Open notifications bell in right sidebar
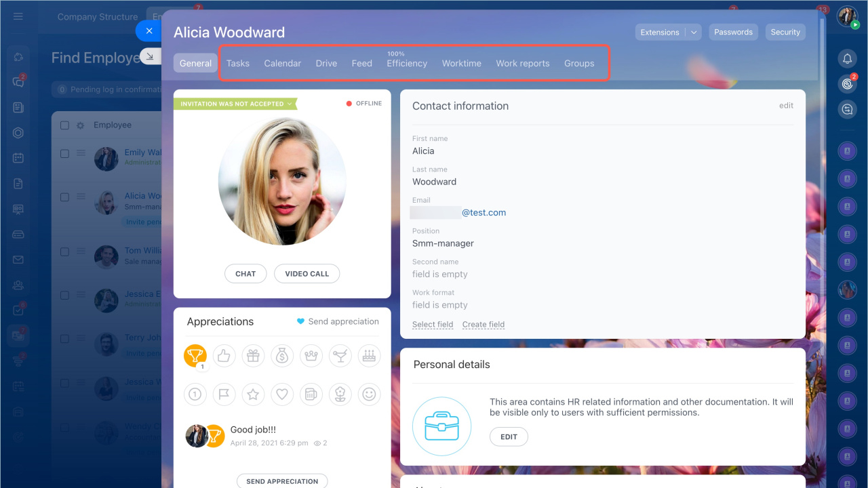The height and width of the screenshot is (488, 868). tap(847, 59)
